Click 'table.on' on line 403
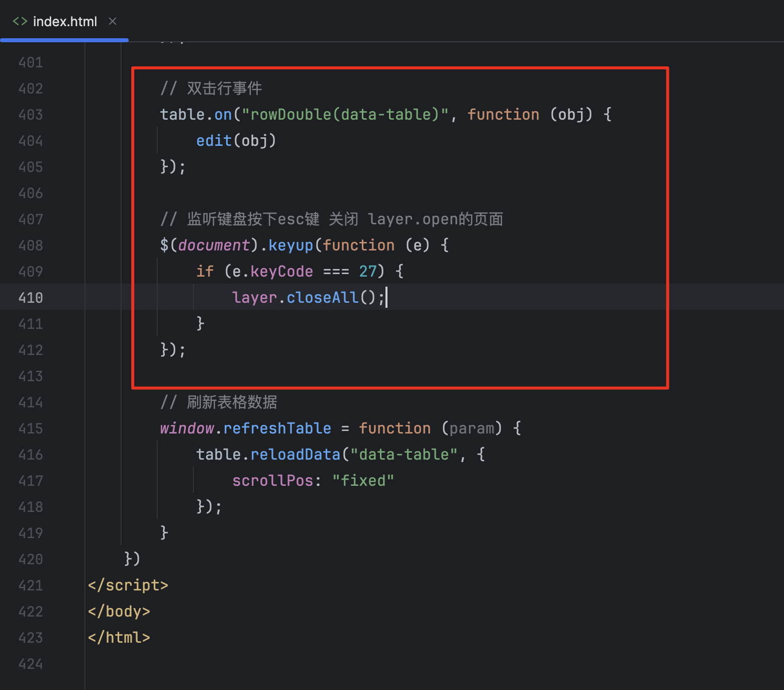Viewport: 784px width, 690px height. [x=196, y=115]
